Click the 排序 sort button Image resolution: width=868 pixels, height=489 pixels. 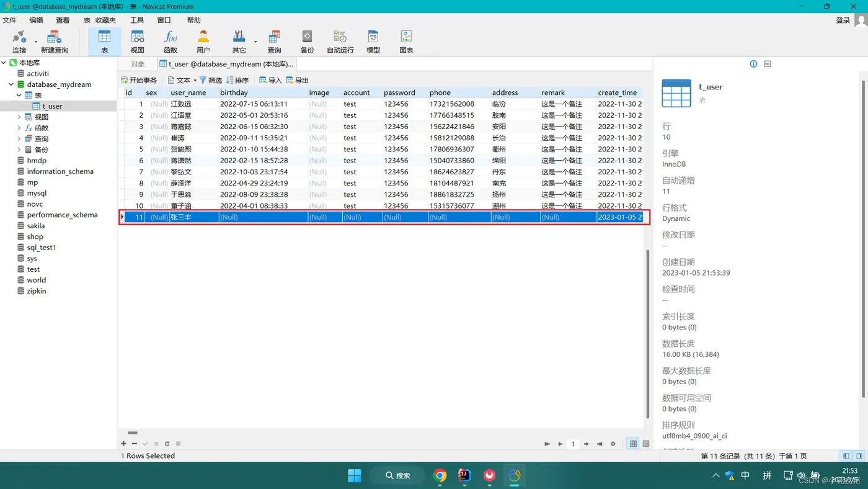click(x=237, y=80)
